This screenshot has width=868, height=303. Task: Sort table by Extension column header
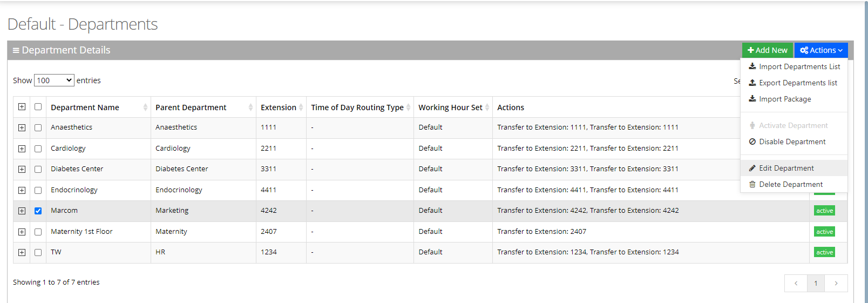[279, 107]
